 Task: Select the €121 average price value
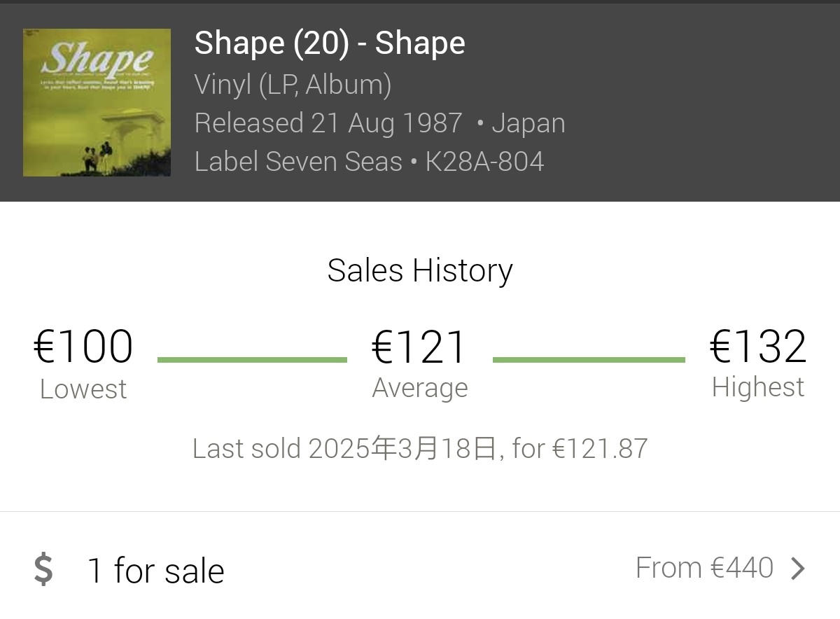419,347
